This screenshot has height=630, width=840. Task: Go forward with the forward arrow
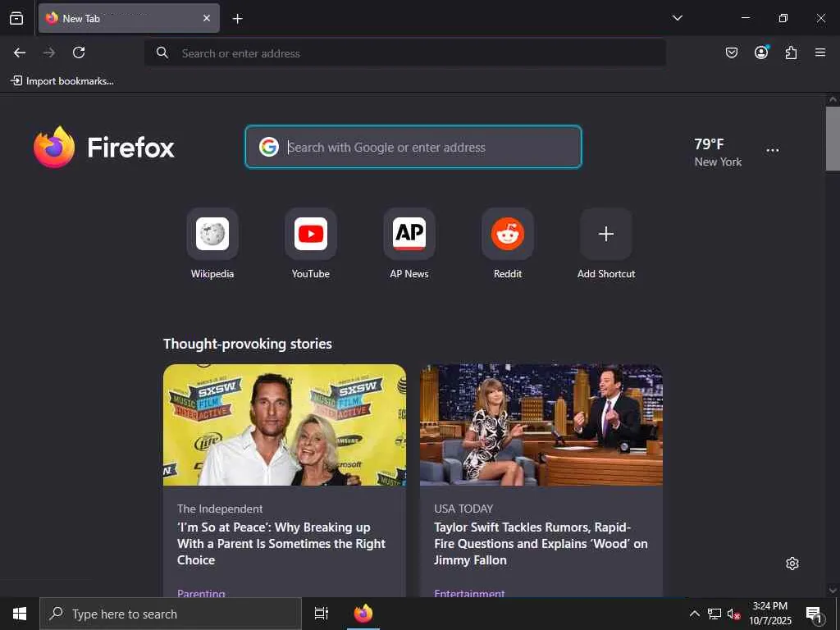click(x=49, y=52)
